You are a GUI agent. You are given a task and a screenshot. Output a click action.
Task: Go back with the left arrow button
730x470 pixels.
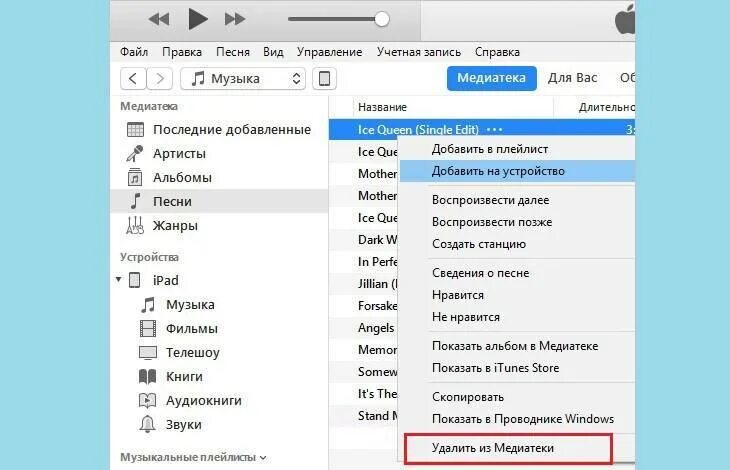[133, 78]
